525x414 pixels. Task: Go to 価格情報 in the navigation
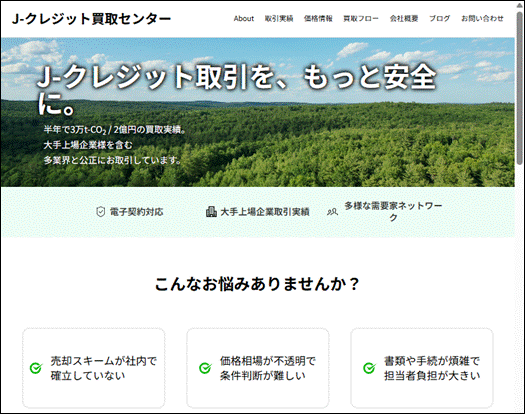pyautogui.click(x=318, y=19)
